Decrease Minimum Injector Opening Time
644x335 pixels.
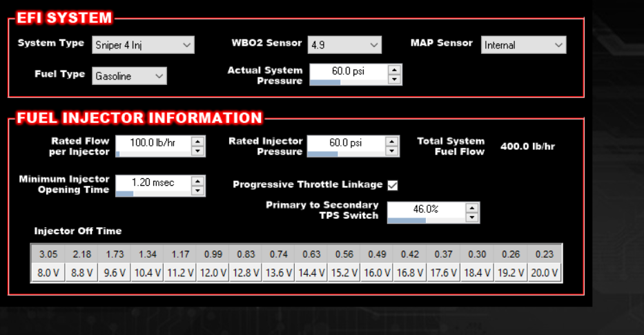pos(198,191)
